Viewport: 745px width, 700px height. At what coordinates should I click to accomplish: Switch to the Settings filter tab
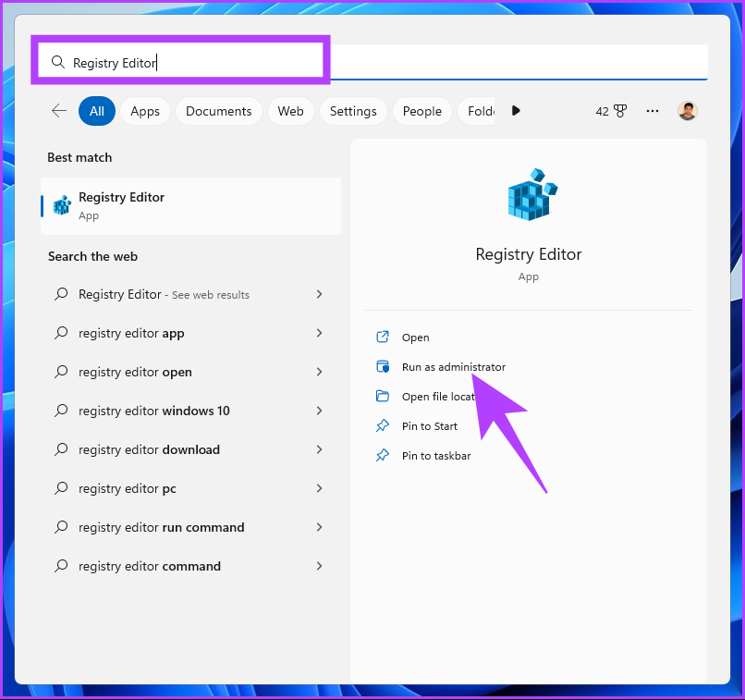point(353,111)
